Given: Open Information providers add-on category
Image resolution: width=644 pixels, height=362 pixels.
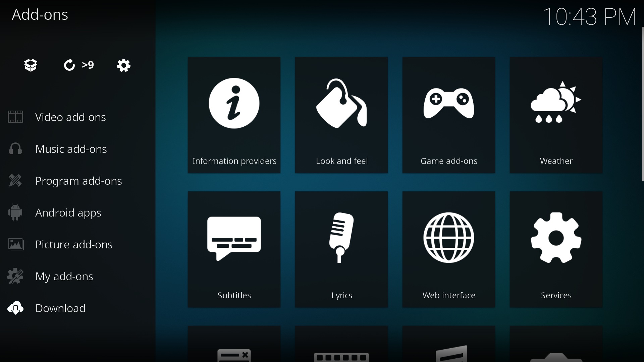Looking at the screenshot, I should (234, 115).
